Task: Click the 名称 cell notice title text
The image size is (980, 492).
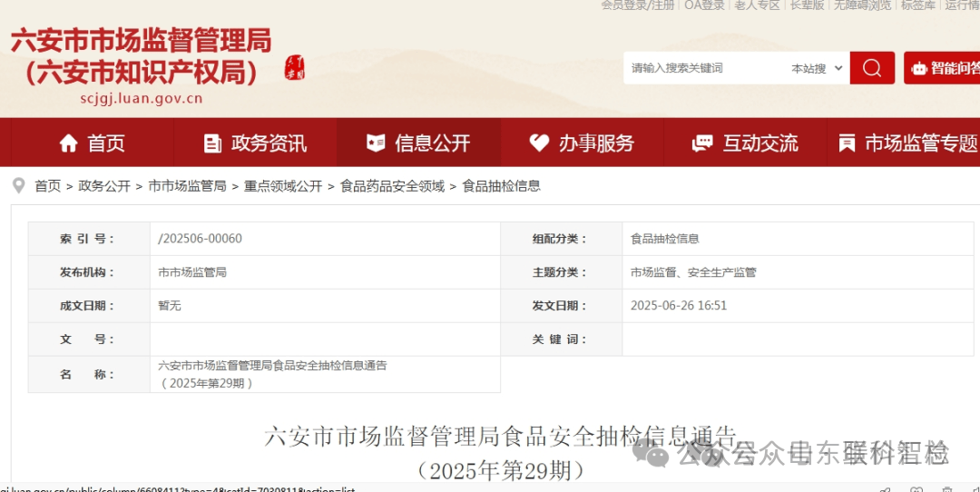Action: 272,374
